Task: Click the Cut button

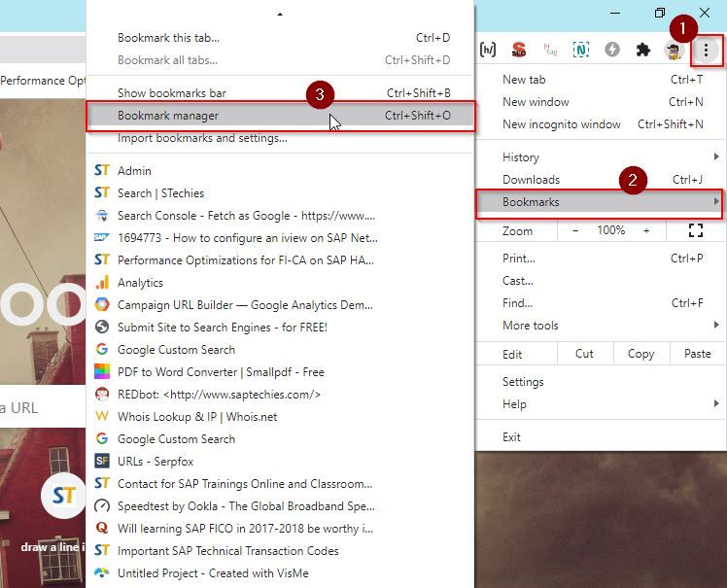Action: (x=585, y=354)
